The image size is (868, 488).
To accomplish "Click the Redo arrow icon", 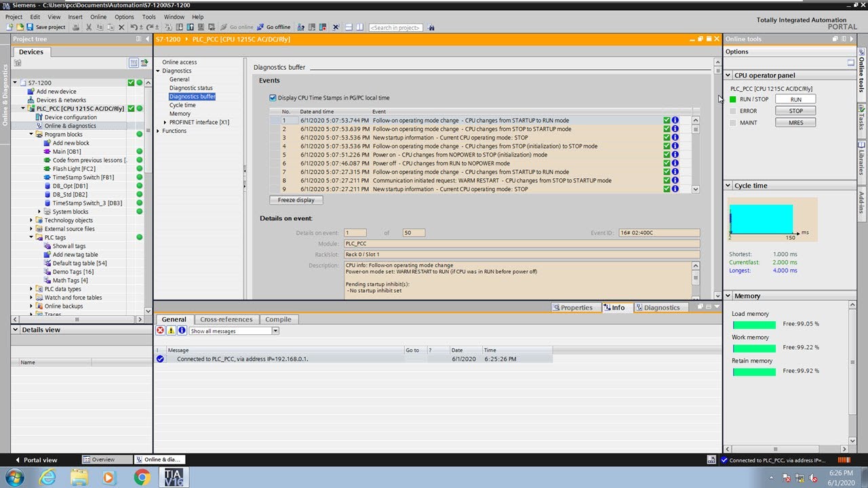I will click(x=149, y=27).
